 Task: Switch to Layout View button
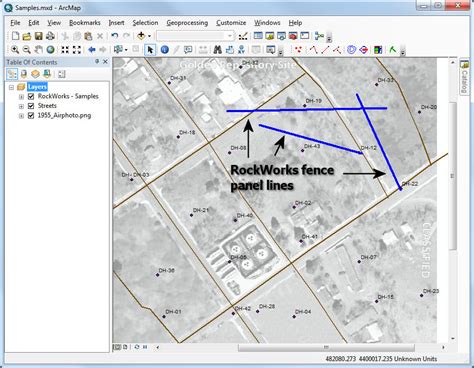click(x=125, y=347)
